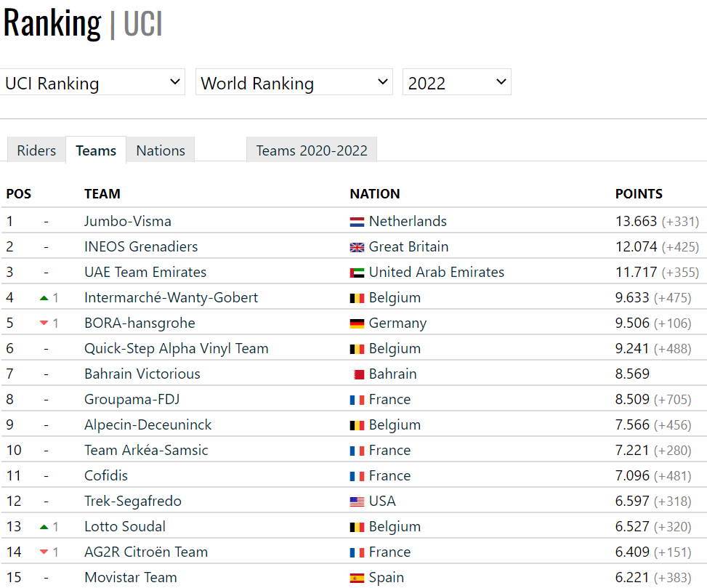707x588 pixels.
Task: Click the Netherlands flag icon
Action: tap(357, 222)
